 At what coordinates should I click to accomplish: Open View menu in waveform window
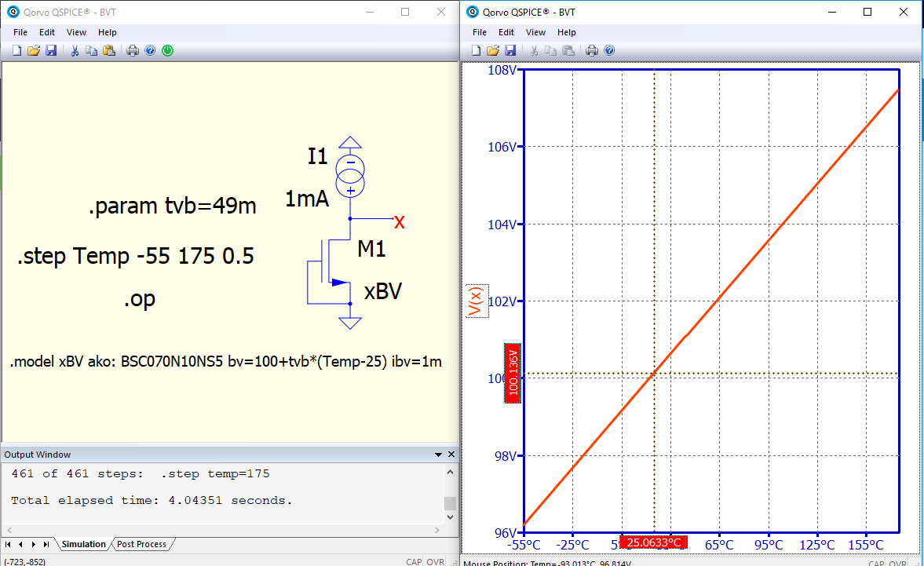[x=535, y=32]
